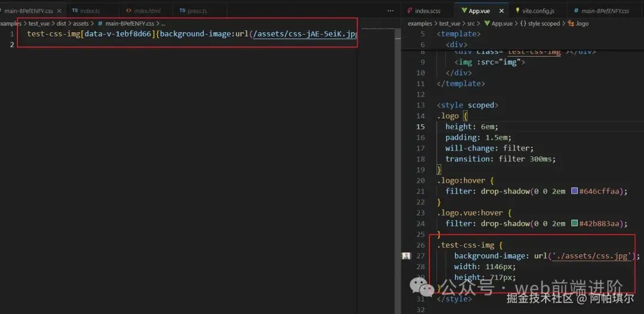This screenshot has width=644, height=314.
Task: Click the image preview icon on line 27's gutter
Action: (406, 256)
